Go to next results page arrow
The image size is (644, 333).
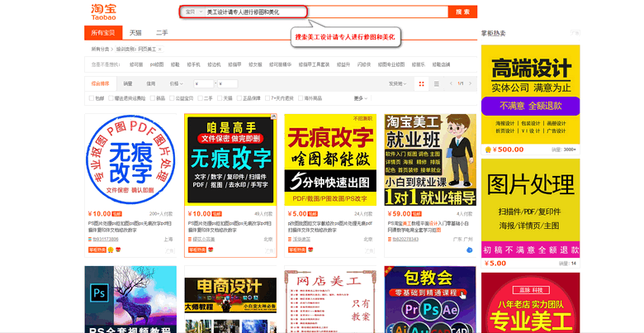pos(472,83)
